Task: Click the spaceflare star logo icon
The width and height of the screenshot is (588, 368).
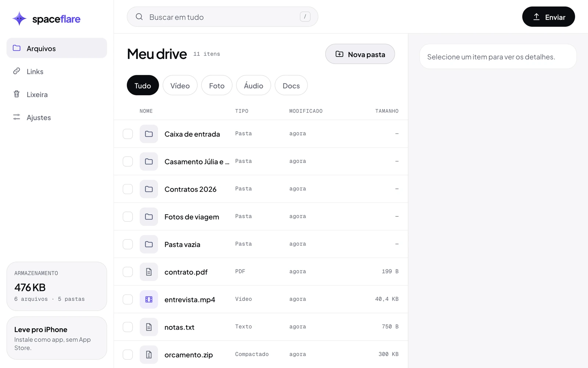Action: click(x=19, y=18)
